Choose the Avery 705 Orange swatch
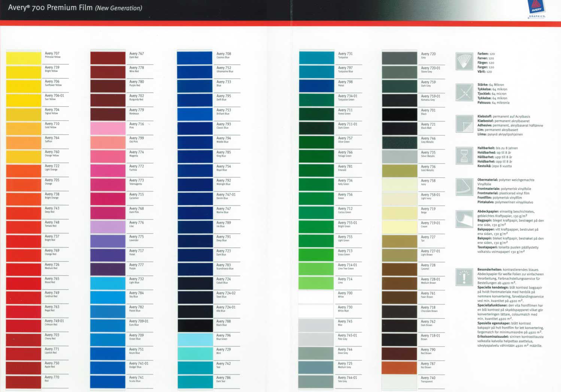The height and width of the screenshot is (392, 561). click(24, 185)
